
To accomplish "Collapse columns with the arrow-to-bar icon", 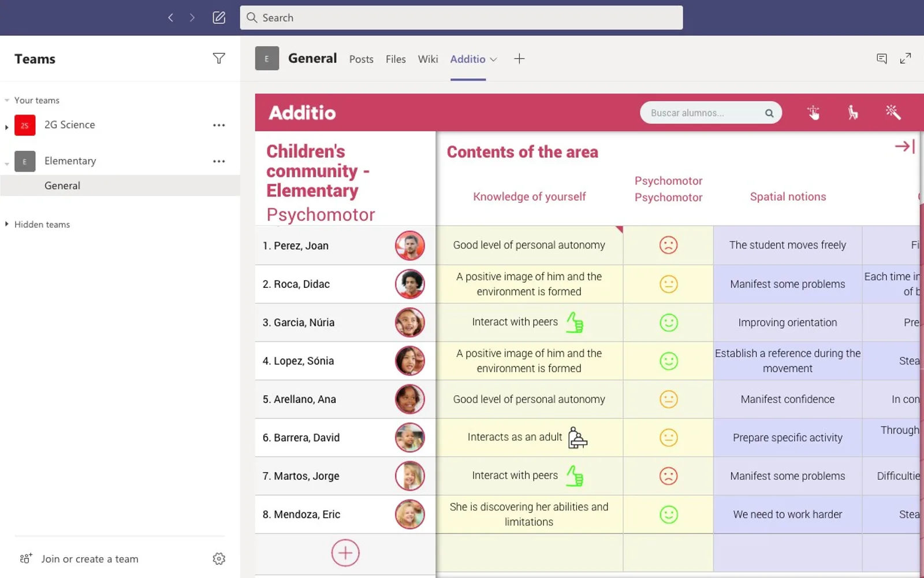I will pyautogui.click(x=905, y=146).
